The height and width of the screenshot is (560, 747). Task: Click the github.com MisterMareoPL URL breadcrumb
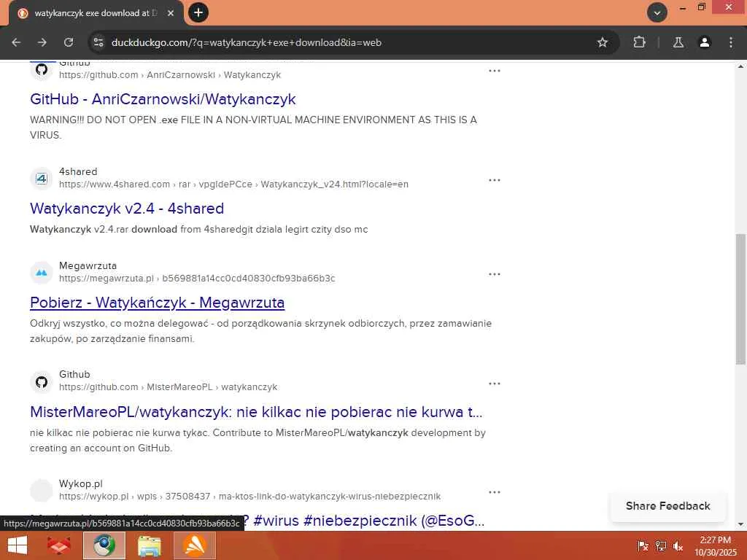[x=169, y=387]
